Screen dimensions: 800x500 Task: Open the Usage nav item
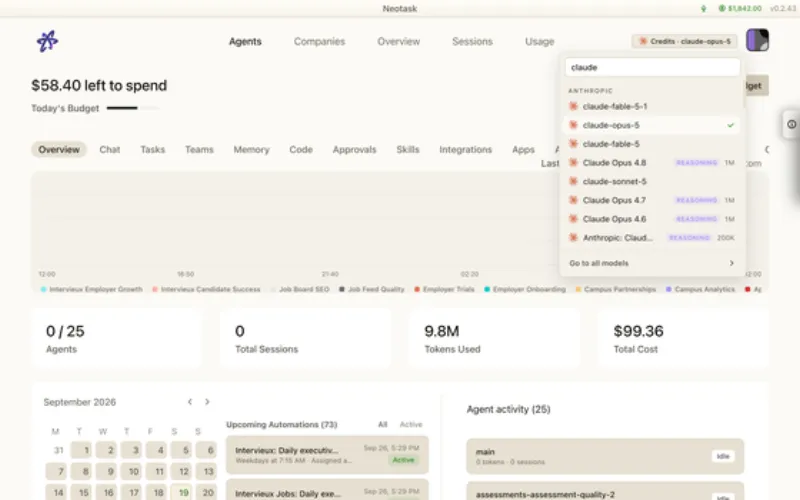(539, 41)
